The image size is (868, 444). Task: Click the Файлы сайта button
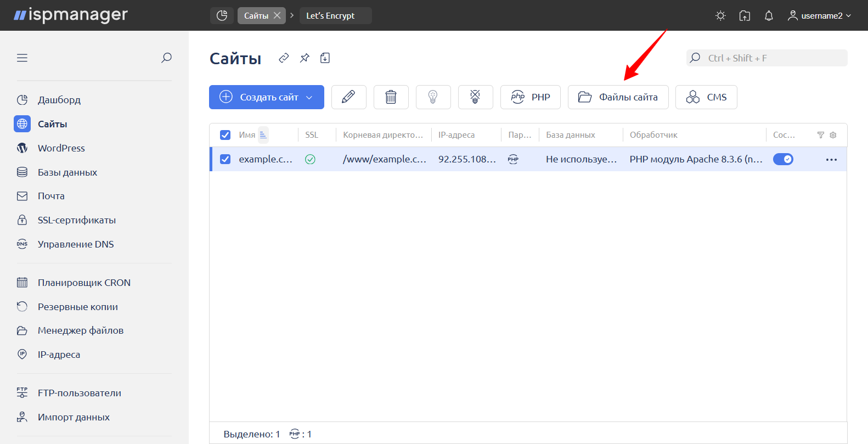[x=618, y=97]
